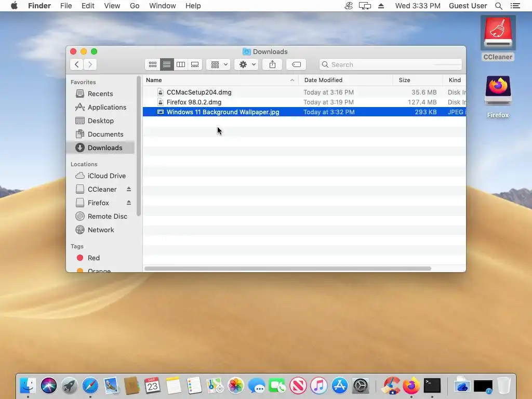
Task: Click the Edit Tags toolbar button
Action: coord(296,64)
